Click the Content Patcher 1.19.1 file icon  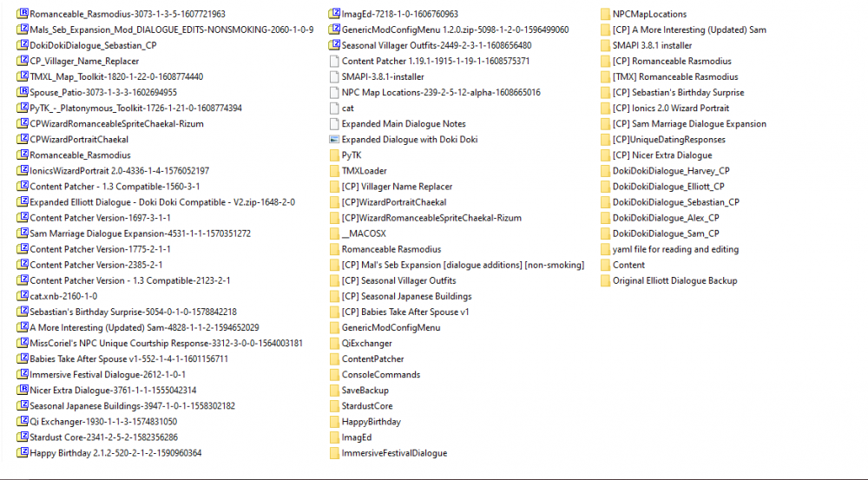[334, 61]
